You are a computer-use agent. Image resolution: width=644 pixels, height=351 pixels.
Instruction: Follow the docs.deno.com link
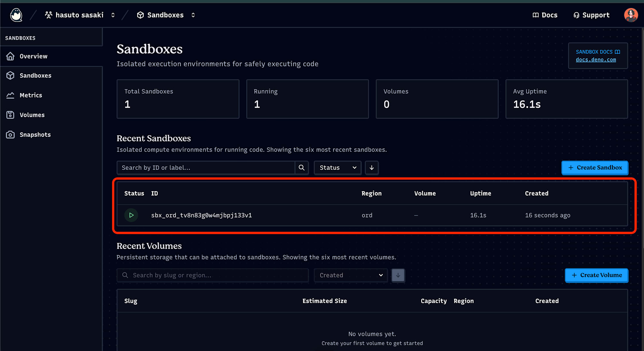click(596, 60)
